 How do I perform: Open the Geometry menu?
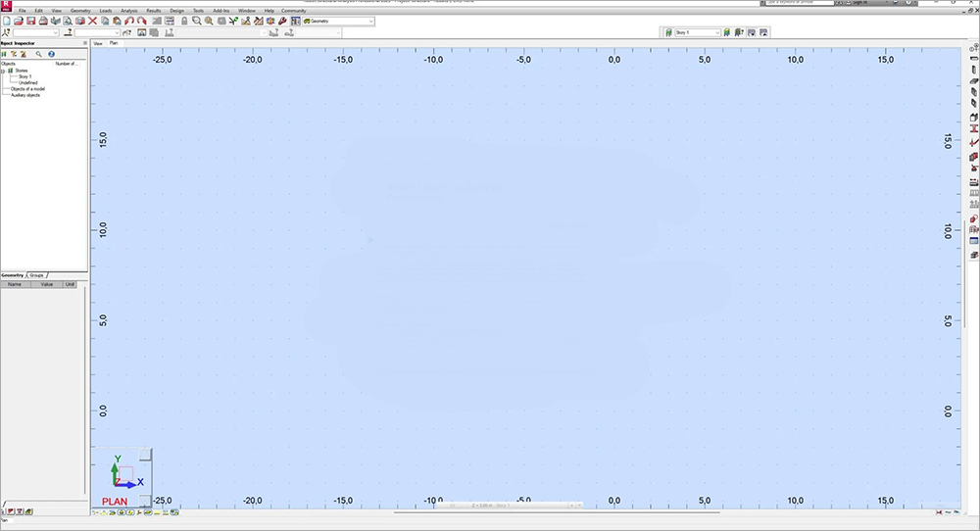coord(80,11)
